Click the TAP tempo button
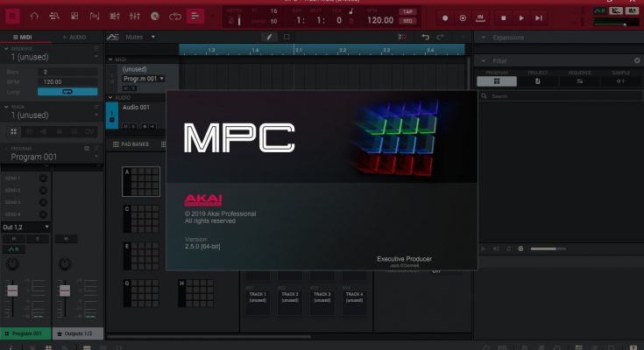This screenshot has width=644, height=350. point(407,12)
